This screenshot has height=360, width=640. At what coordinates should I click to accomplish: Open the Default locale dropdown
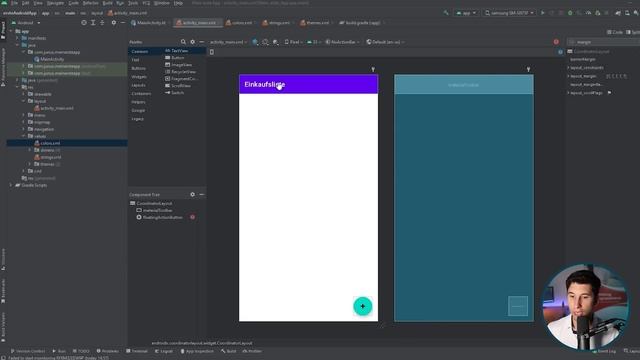[x=385, y=42]
